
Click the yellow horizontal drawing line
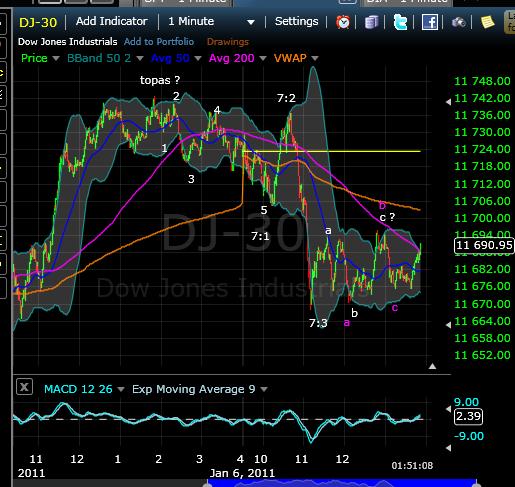coord(332,151)
